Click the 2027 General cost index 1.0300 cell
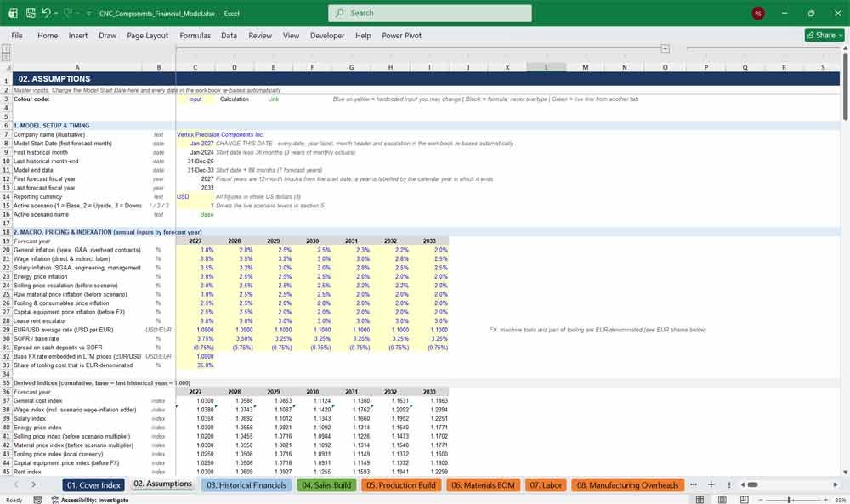Viewport: 850px width, 504px height. (195, 400)
